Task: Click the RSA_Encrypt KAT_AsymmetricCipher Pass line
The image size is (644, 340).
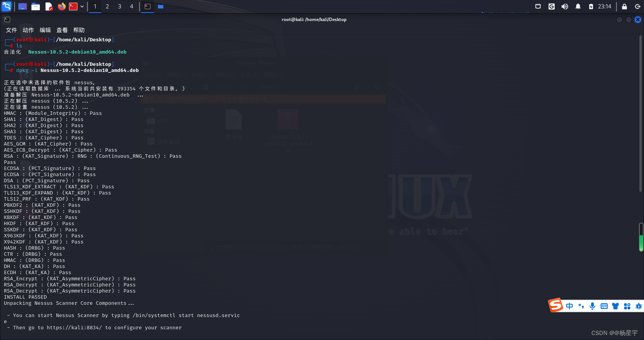Action: pyautogui.click(x=70, y=279)
